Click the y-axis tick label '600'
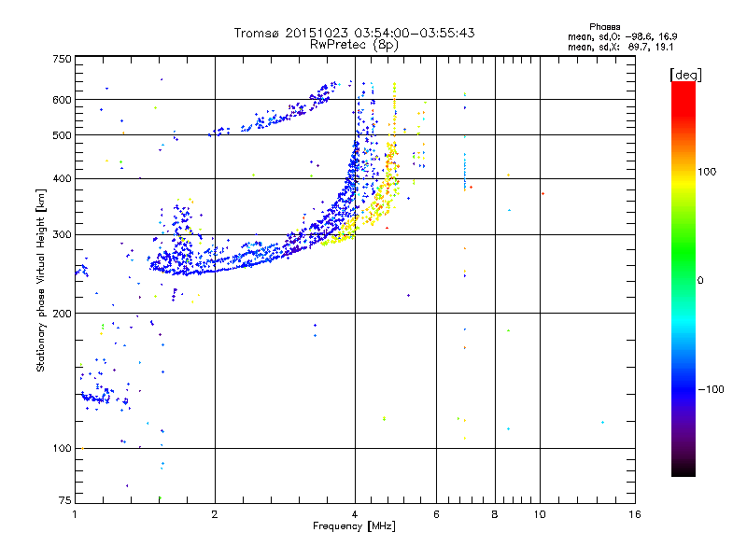The width and height of the screenshot is (747, 560). point(62,100)
